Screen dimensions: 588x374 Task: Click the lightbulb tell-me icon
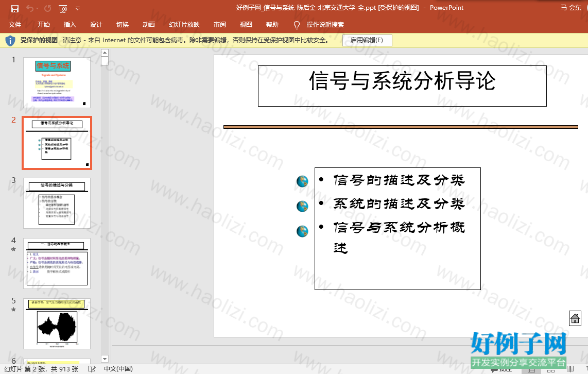(x=297, y=25)
